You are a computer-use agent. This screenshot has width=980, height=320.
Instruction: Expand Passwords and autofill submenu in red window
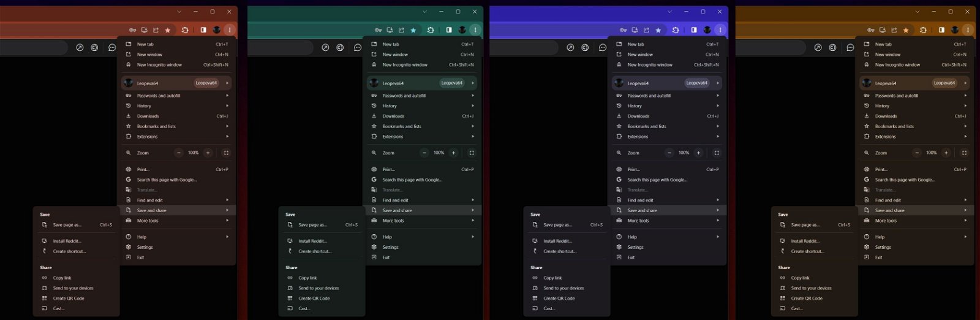(x=177, y=96)
